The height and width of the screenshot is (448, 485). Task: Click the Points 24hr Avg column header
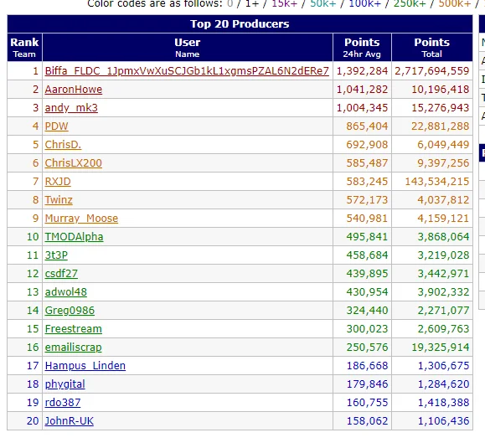362,47
